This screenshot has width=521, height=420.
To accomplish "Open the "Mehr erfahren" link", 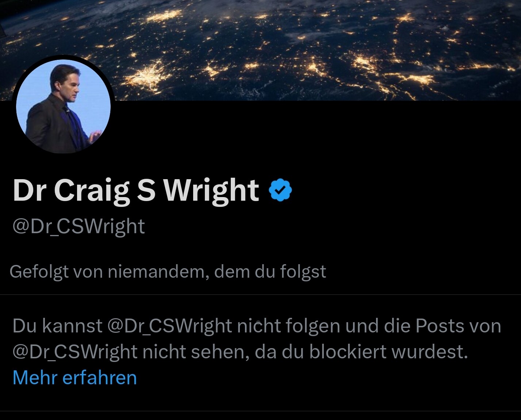I will tap(75, 378).
